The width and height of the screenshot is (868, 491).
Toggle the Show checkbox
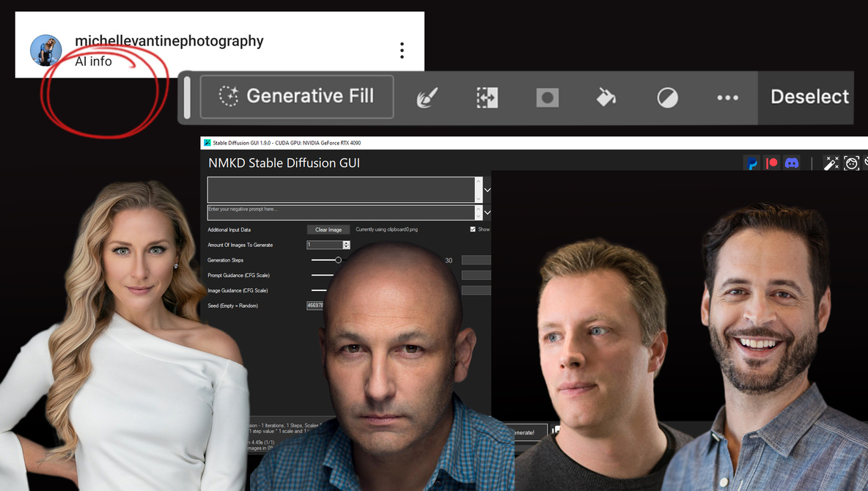click(473, 229)
